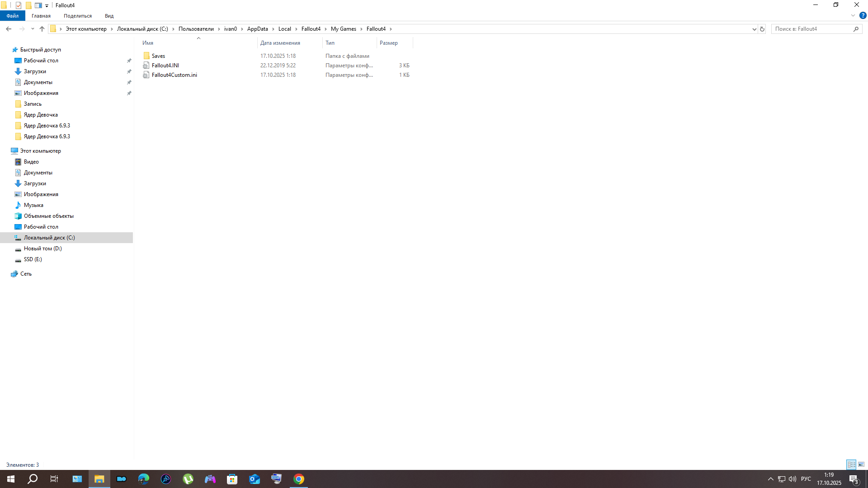Jump to My Games in the breadcrumb
Screen dimensions: 868x488
[344, 29]
